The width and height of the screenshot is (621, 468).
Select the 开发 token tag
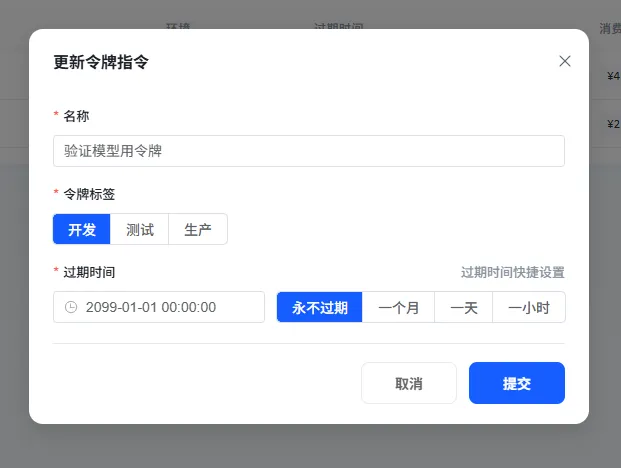pyautogui.click(x=82, y=229)
